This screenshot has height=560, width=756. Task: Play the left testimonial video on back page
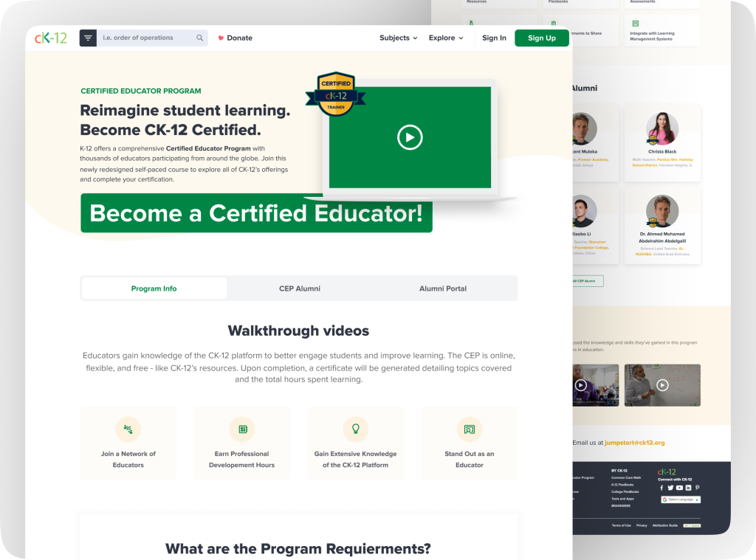[x=580, y=385]
